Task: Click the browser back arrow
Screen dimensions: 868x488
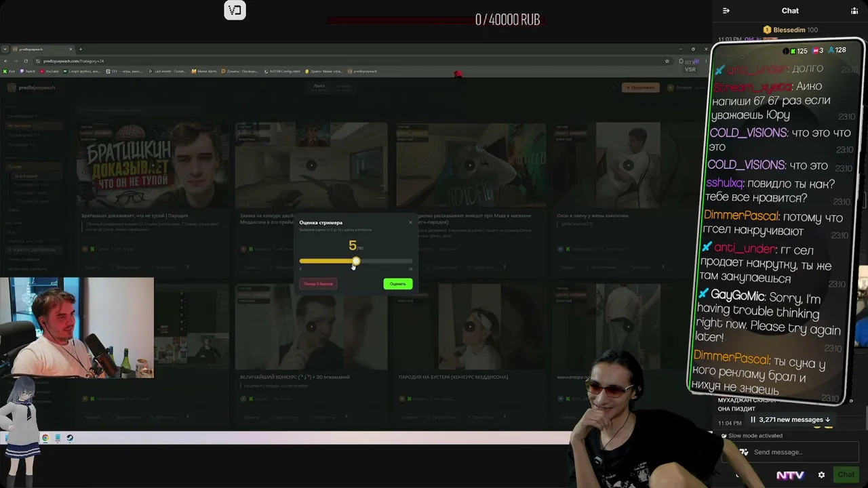Action: [6, 61]
